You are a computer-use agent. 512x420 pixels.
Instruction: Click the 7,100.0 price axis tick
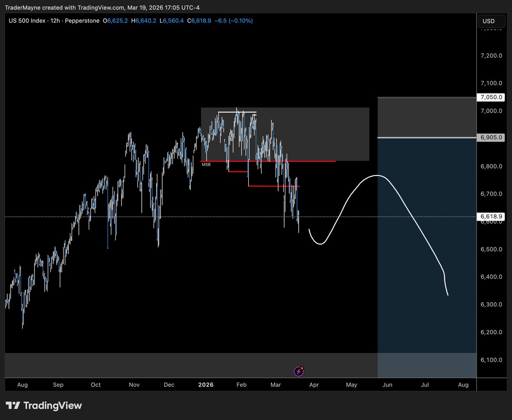492,83
